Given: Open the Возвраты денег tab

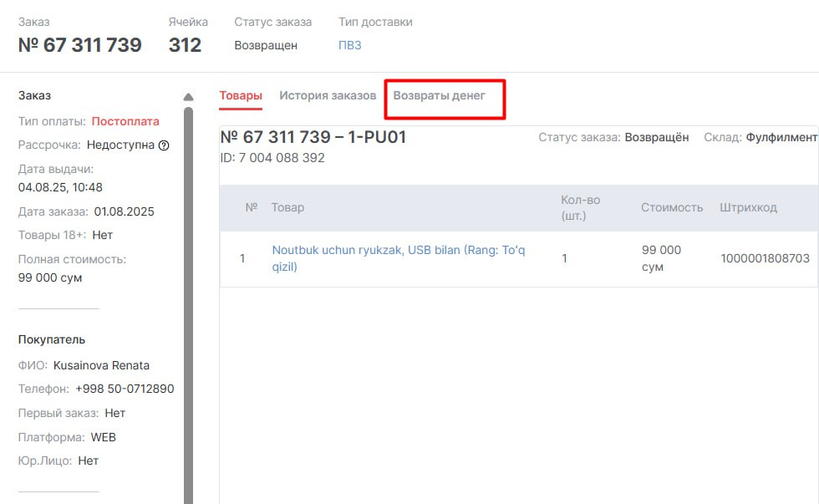Looking at the screenshot, I should (x=440, y=95).
